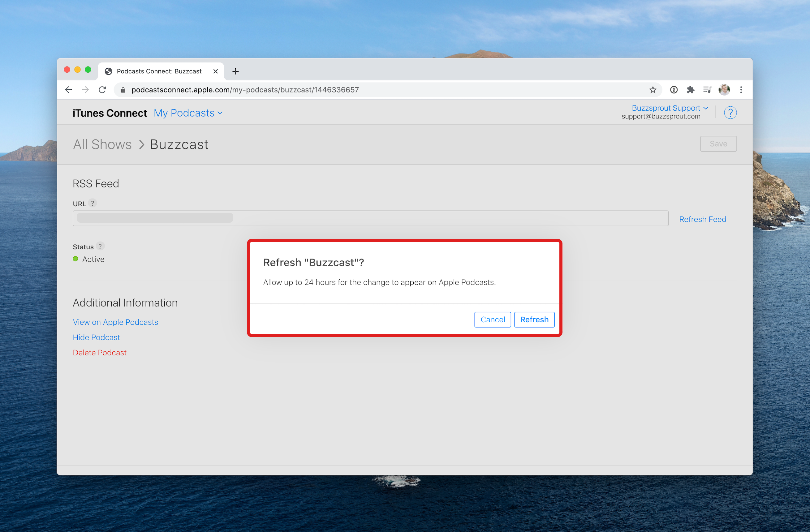Viewport: 810px width, 532px height.
Task: Click the browser forward arrow
Action: click(x=85, y=90)
